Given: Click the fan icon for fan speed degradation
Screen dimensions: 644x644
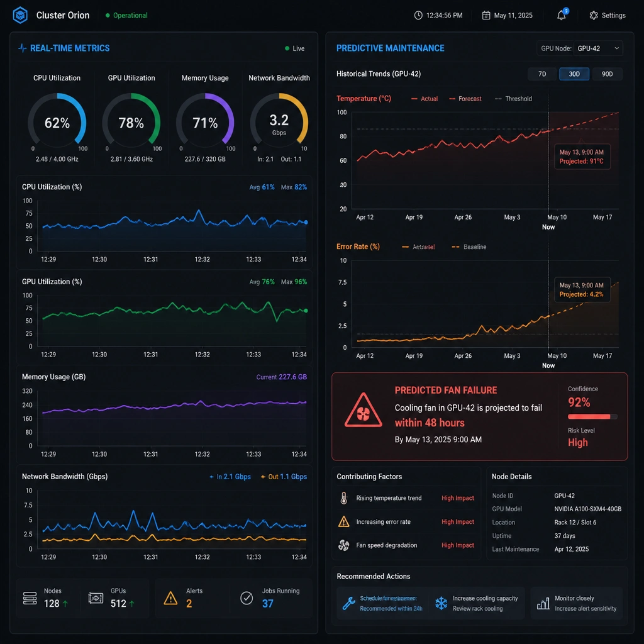Looking at the screenshot, I should (344, 545).
